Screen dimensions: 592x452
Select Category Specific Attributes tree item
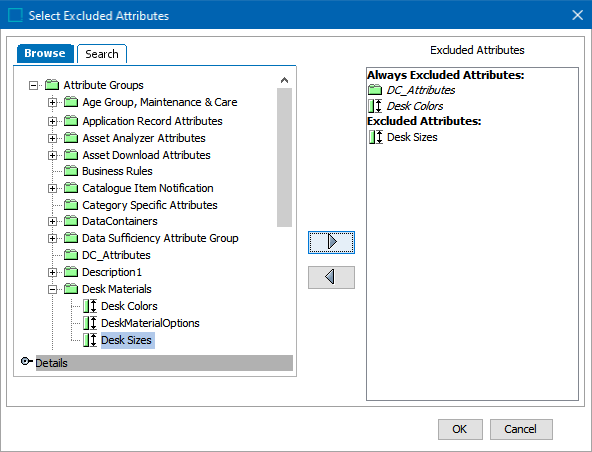(150, 205)
